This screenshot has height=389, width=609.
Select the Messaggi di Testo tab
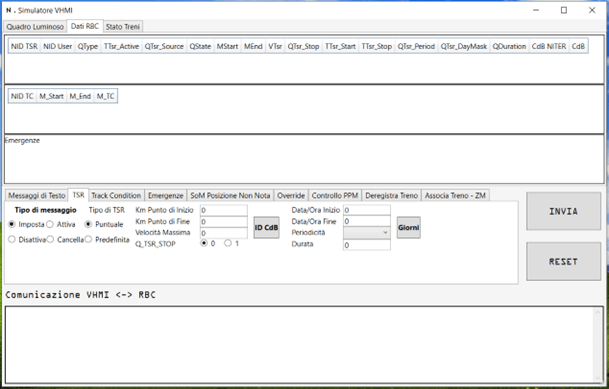[37, 195]
